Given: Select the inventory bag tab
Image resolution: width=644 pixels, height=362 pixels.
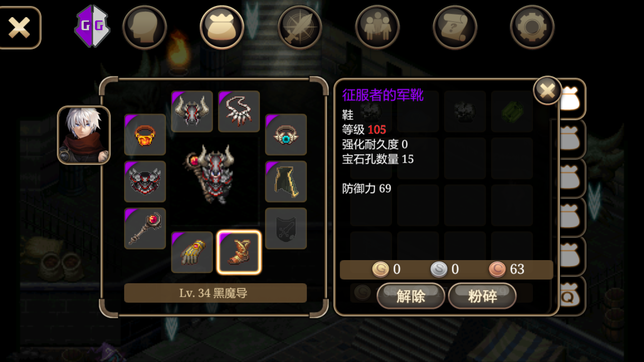Looking at the screenshot, I should (x=222, y=27).
